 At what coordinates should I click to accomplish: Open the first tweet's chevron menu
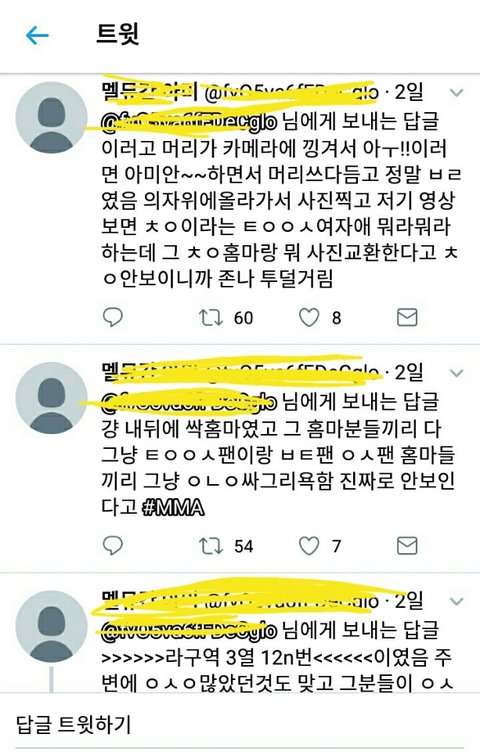pyautogui.click(x=457, y=93)
